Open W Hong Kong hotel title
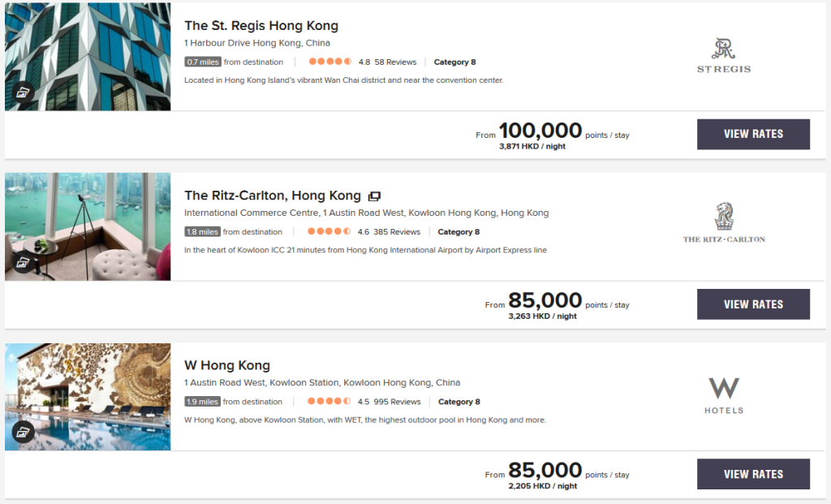This screenshot has height=504, width=831. point(227,365)
